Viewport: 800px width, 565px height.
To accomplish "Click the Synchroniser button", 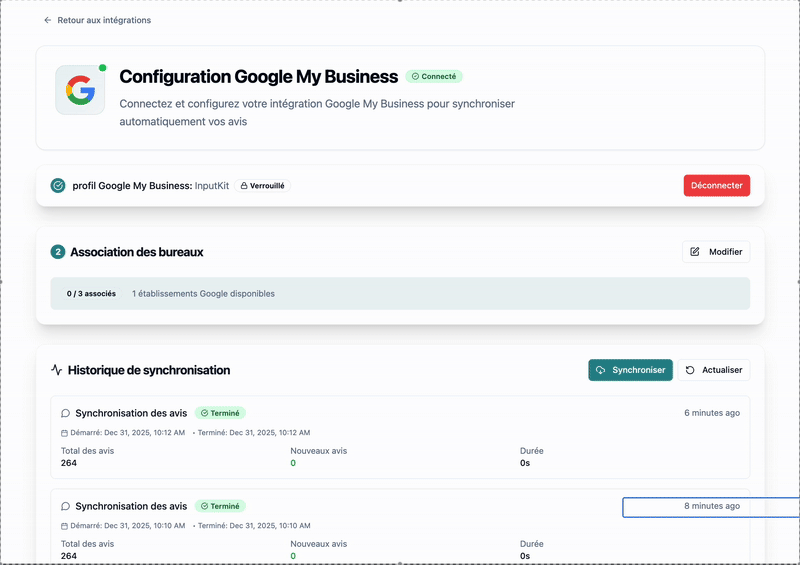I will pyautogui.click(x=630, y=370).
